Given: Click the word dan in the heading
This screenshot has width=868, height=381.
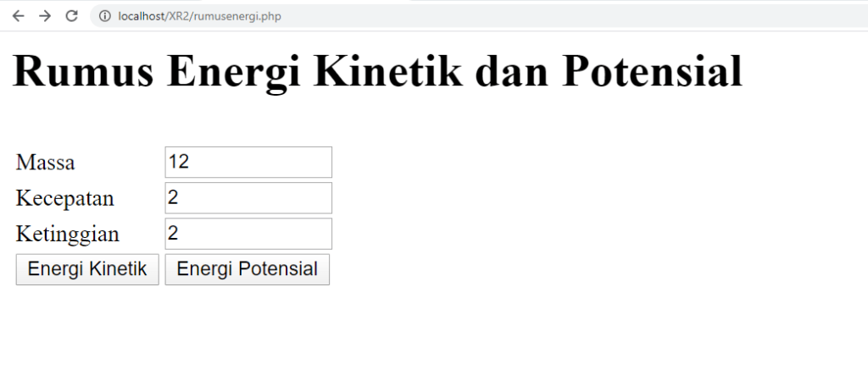Looking at the screenshot, I should (x=511, y=71).
